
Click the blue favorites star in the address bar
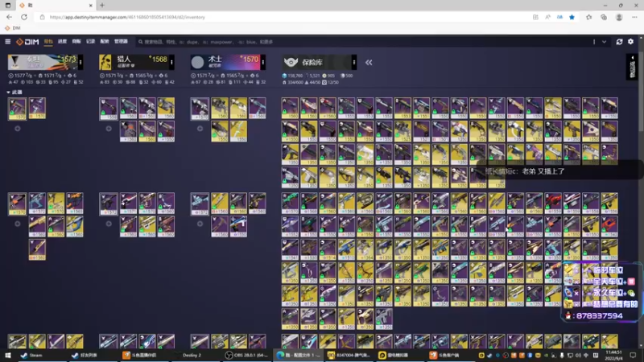click(x=572, y=17)
